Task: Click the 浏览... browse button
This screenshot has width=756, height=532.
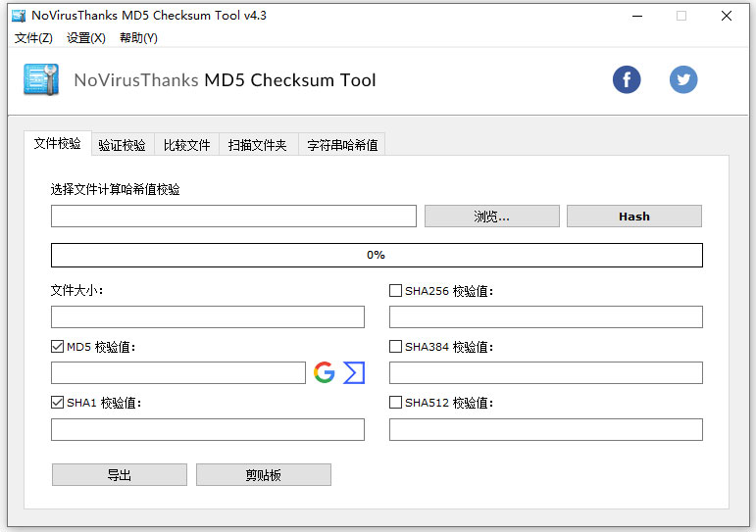Action: 492,217
